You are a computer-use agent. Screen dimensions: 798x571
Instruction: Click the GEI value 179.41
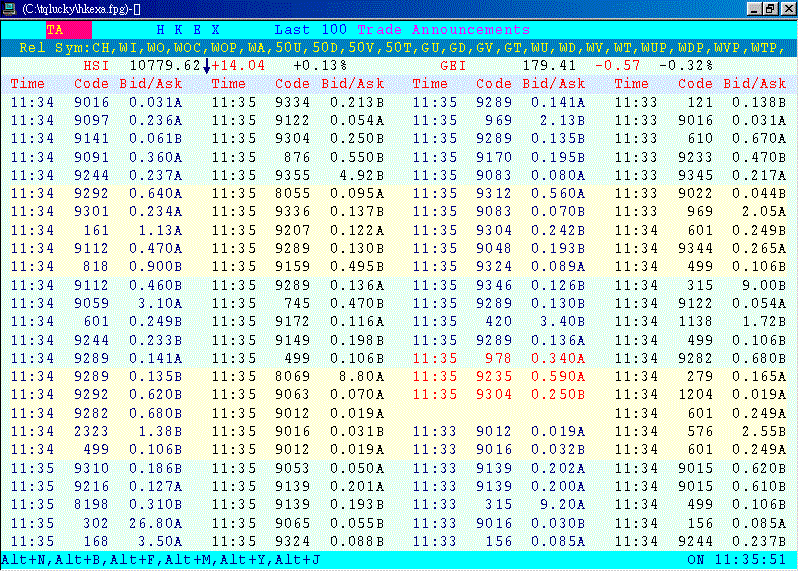[x=549, y=66]
